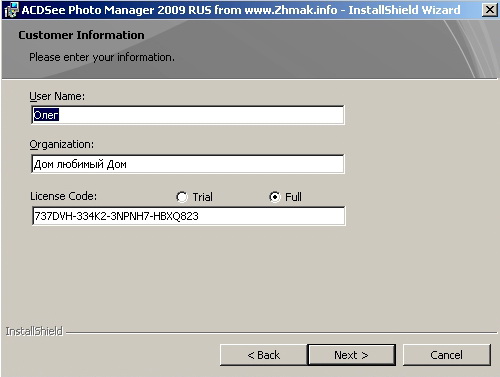Click the Customer Information heading
Viewport: 500px width, 377px height.
coord(81,35)
